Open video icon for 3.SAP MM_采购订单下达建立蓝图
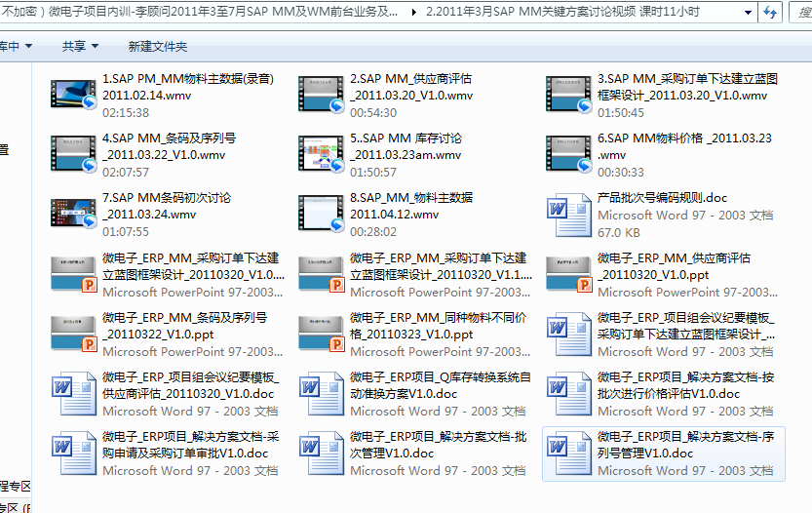Screen dimensions: 812x513 coord(568,95)
